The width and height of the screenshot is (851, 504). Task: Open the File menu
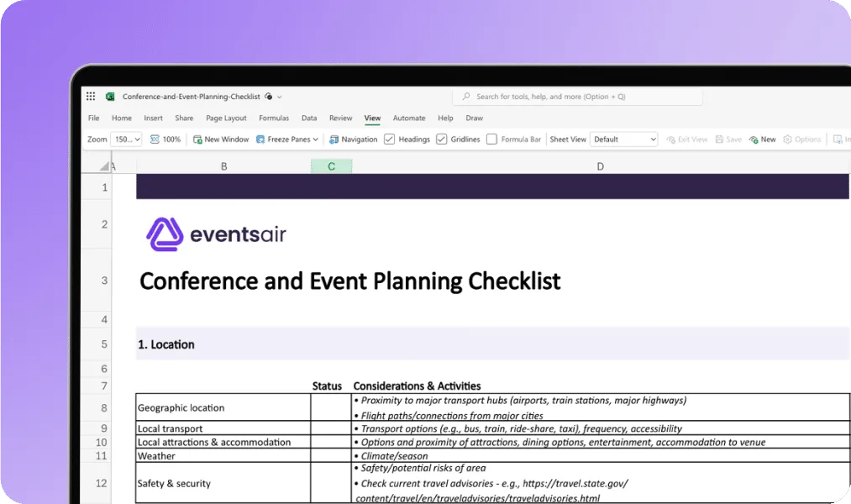(x=94, y=118)
